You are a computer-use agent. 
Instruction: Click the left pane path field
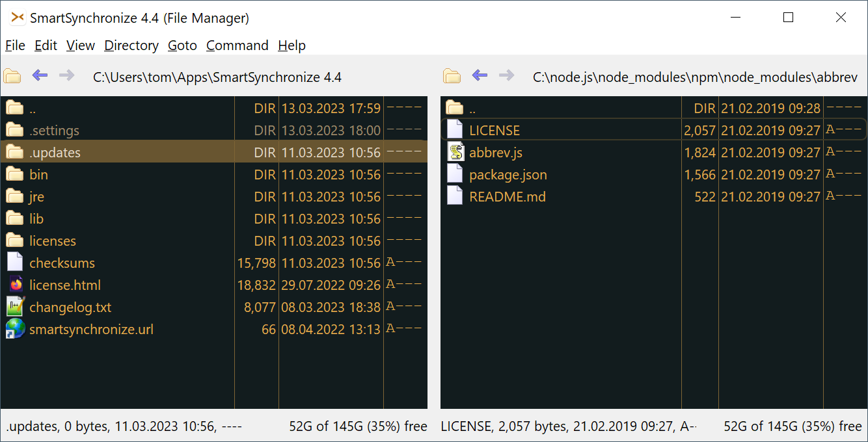click(x=217, y=77)
